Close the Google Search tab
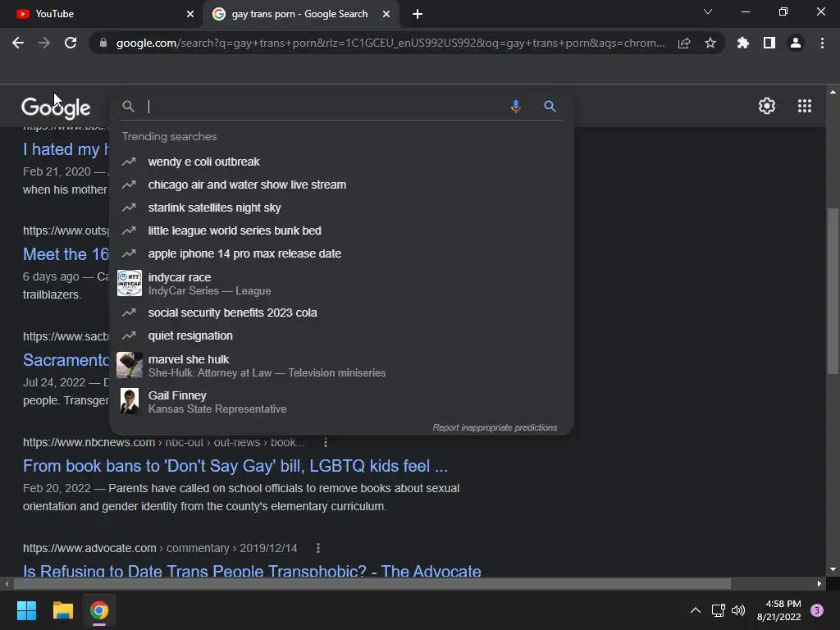Viewport: 840px width, 630px height. pos(386,15)
